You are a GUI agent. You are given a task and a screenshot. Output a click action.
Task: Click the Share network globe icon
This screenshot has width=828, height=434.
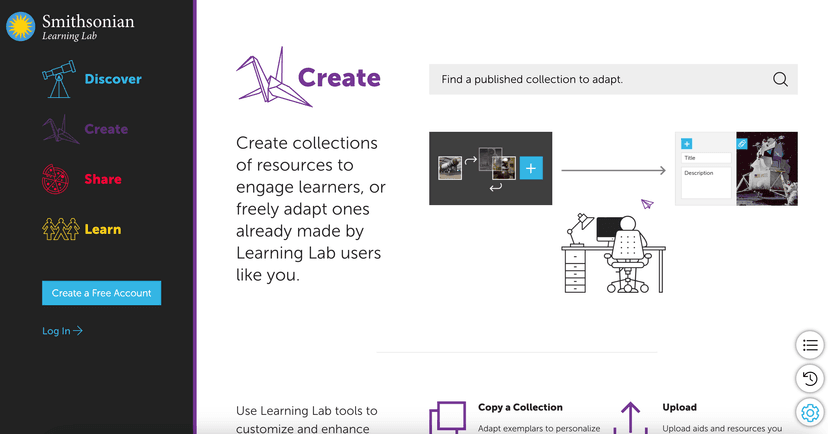(x=59, y=179)
